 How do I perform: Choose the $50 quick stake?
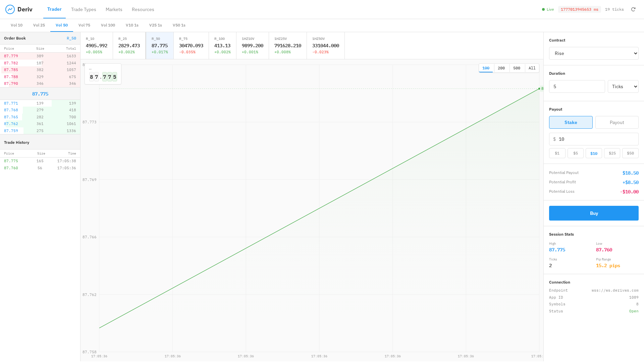point(631,153)
